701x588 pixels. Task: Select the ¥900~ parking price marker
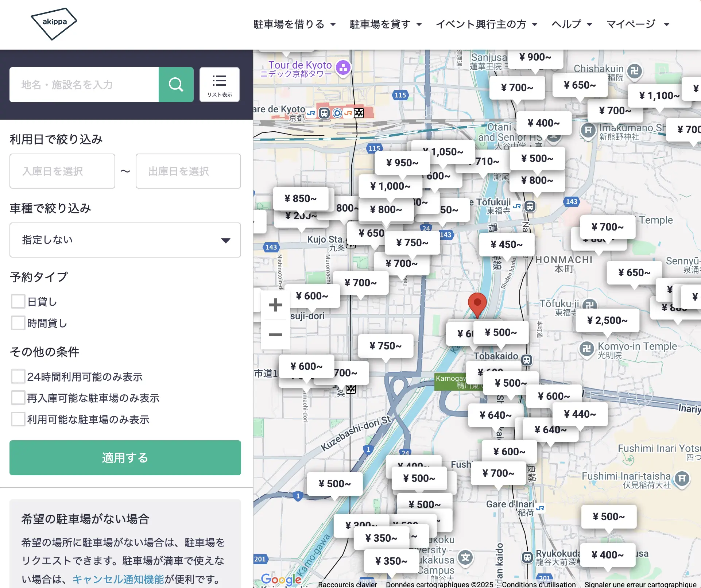[535, 58]
